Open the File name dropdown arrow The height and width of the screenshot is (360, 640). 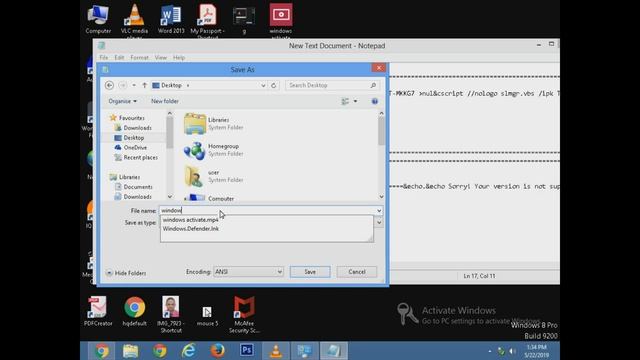(x=379, y=211)
